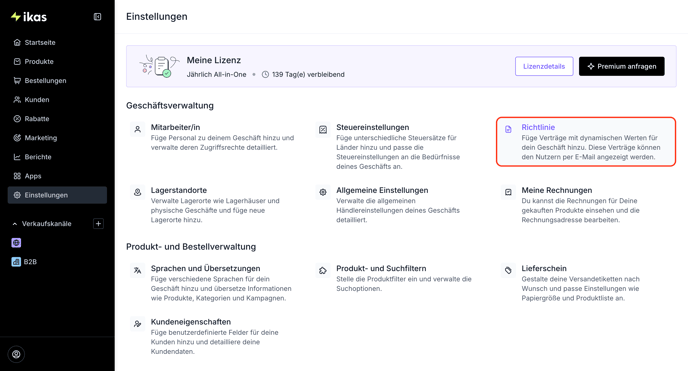The width and height of the screenshot is (688, 371).
Task: Open the purple globe storefront channel icon
Action: coord(16,243)
